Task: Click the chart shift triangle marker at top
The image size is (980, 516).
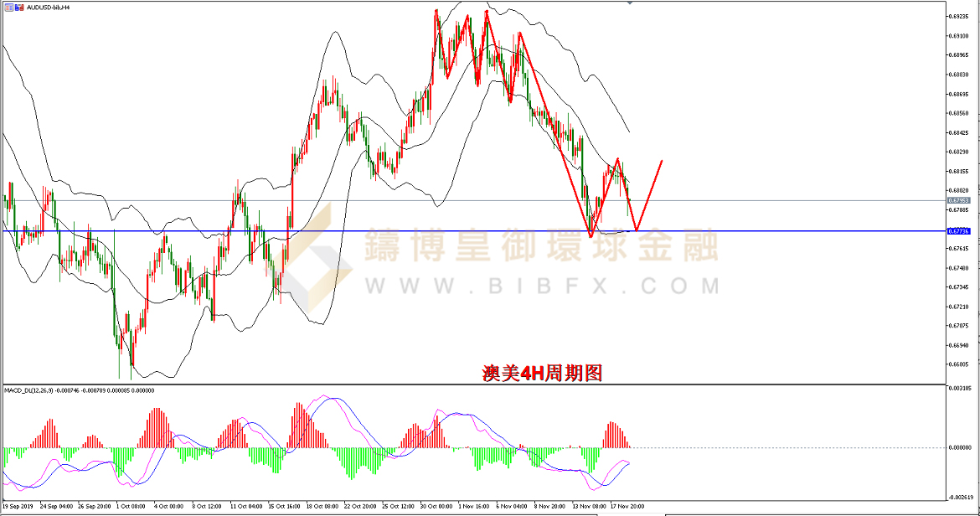Action: pos(629,3)
